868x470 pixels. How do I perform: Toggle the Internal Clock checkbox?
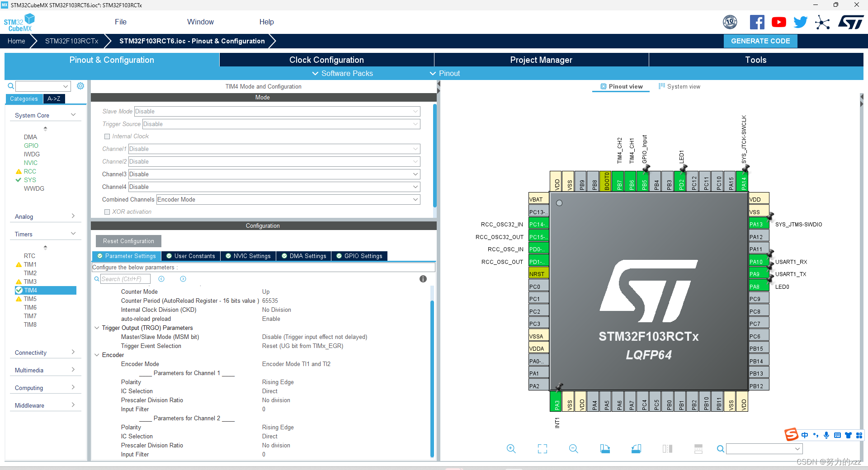point(107,136)
